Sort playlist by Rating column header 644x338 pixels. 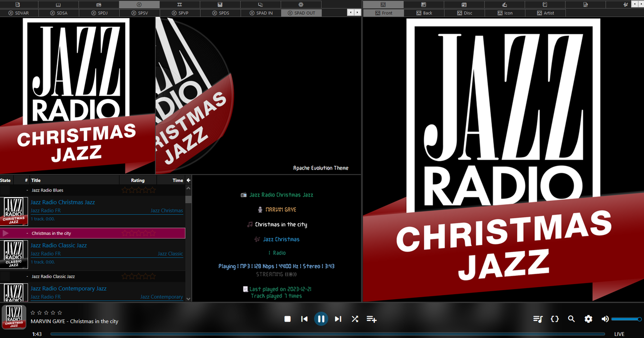[138, 180]
